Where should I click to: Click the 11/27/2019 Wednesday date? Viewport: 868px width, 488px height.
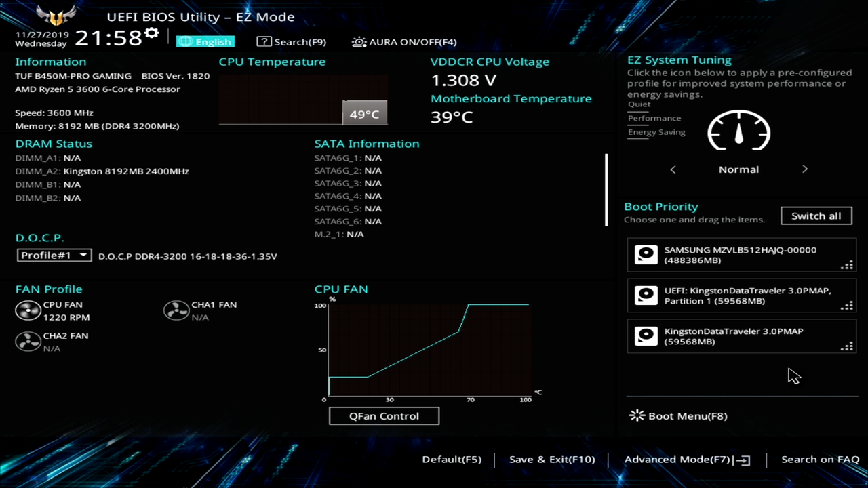(41, 39)
